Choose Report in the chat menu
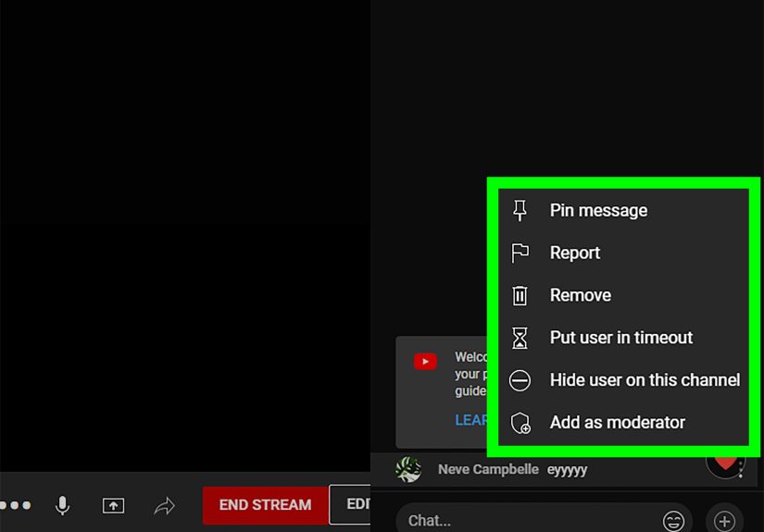 pos(623,253)
